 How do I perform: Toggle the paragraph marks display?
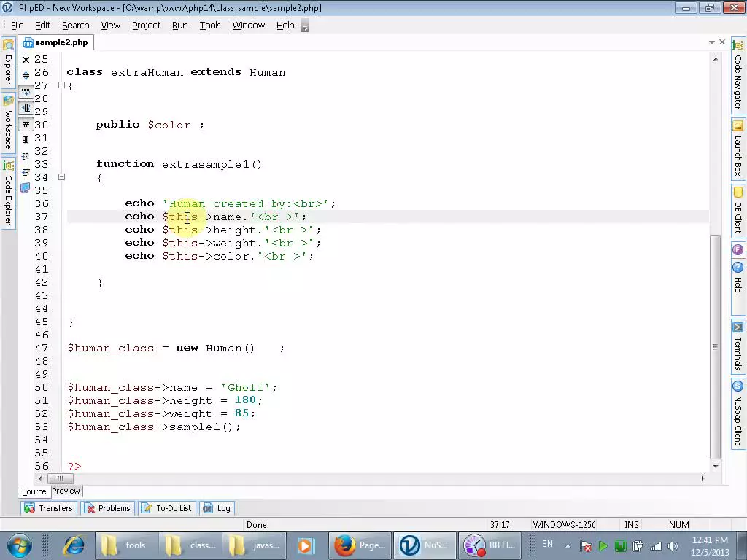click(25, 139)
